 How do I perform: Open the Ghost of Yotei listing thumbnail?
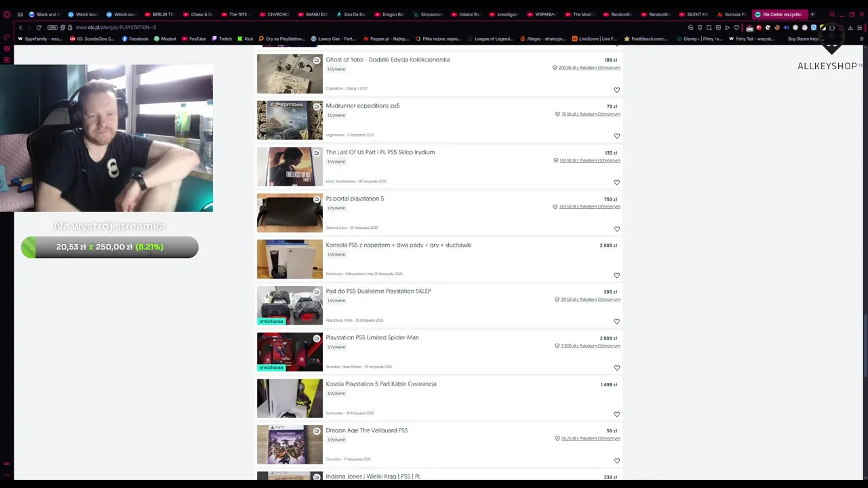coord(290,74)
